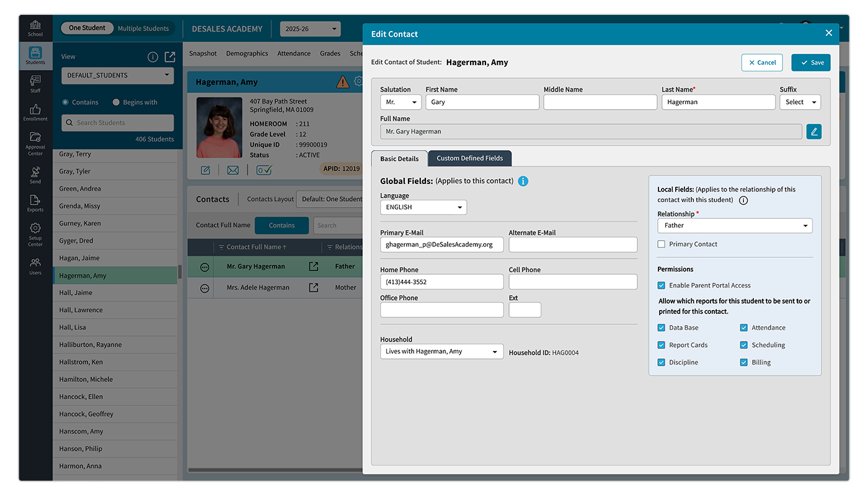Open the Enrollment sidebar icon
The image size is (868, 496).
[x=35, y=112]
